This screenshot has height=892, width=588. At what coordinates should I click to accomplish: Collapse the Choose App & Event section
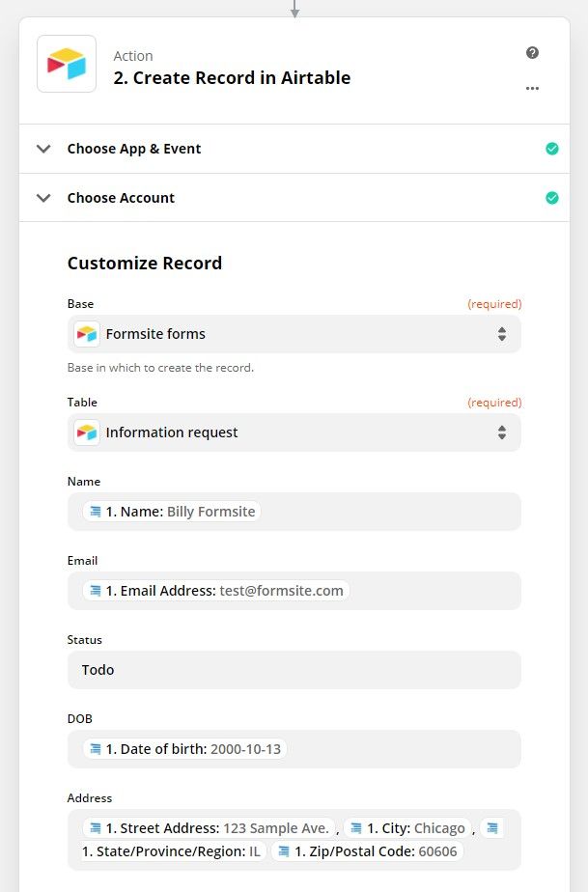tap(42, 149)
